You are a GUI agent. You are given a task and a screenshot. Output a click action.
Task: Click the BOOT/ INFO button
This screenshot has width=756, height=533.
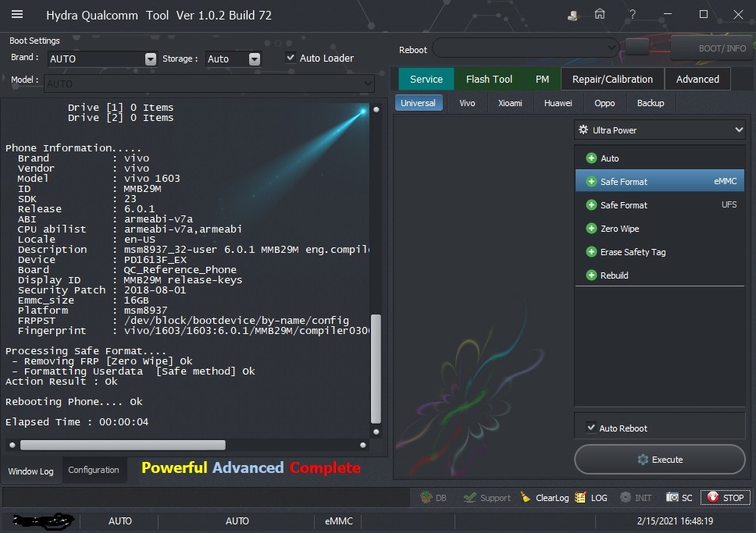coord(712,48)
